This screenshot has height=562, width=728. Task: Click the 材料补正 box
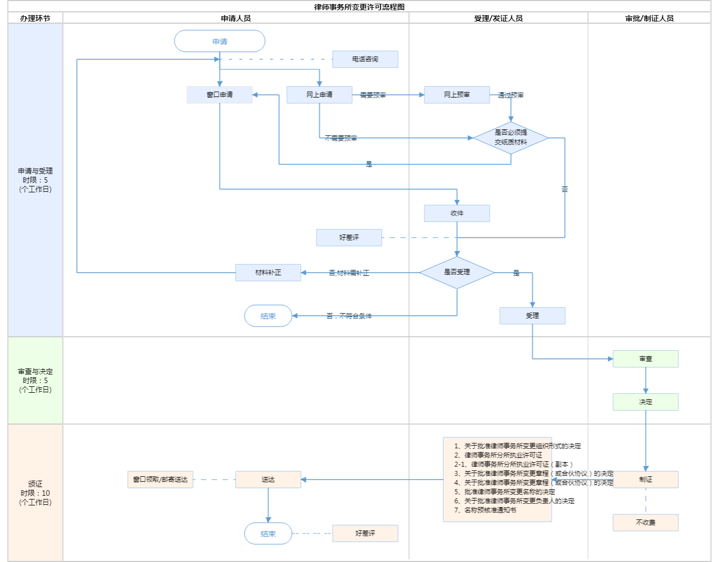(x=268, y=273)
